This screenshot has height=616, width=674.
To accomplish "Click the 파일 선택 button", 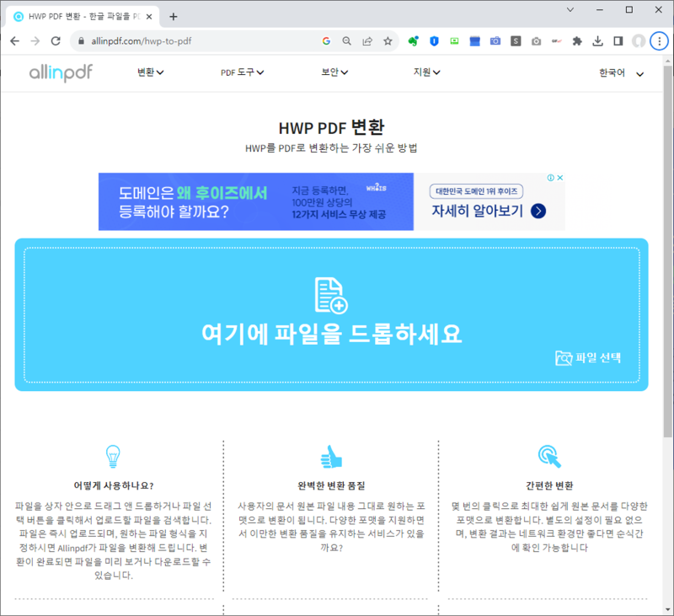I will (x=594, y=358).
